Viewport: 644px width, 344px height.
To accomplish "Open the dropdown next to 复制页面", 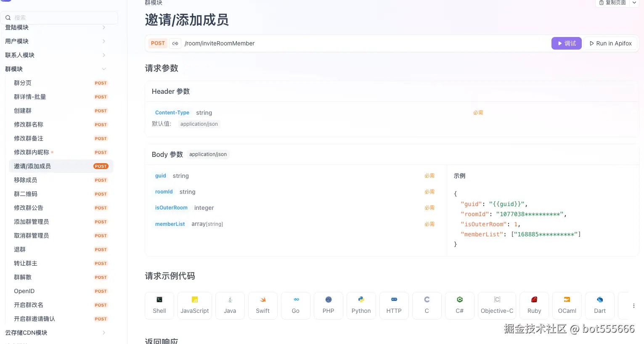I will [x=634, y=2].
